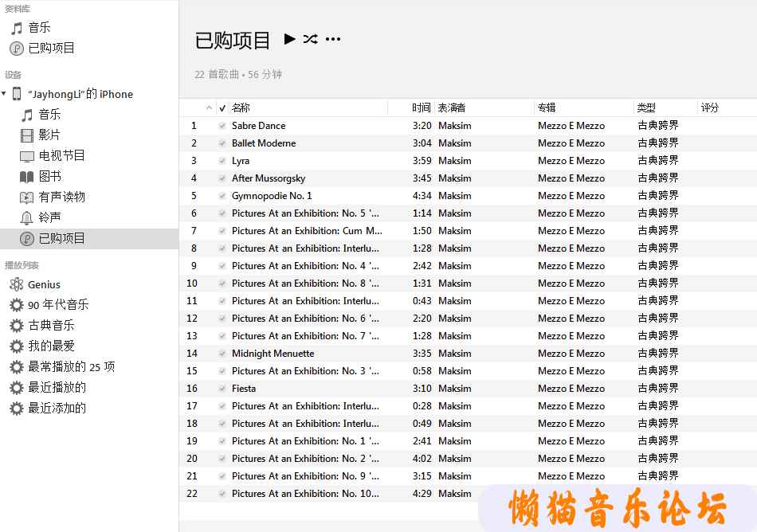Screen dimensions: 757x532
Task: Sort by the 评分 column header
Action: 710,108
